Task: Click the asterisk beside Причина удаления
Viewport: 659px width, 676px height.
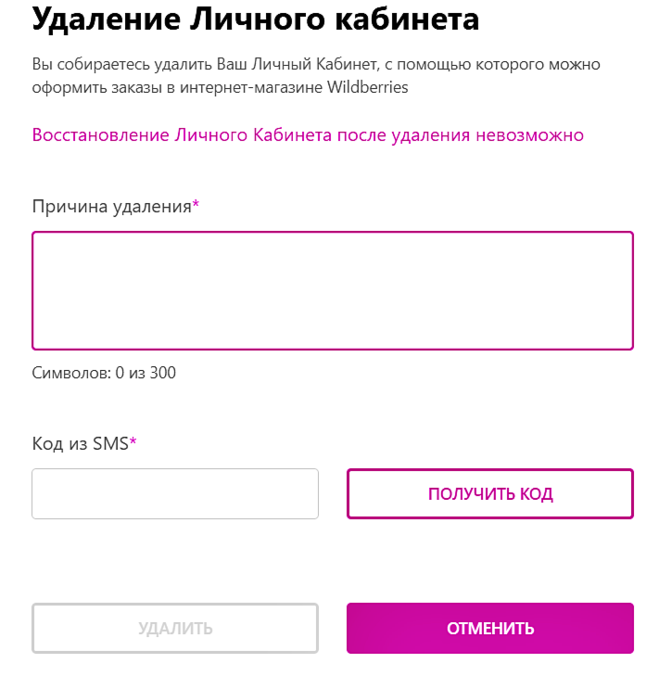Action: 196,206
